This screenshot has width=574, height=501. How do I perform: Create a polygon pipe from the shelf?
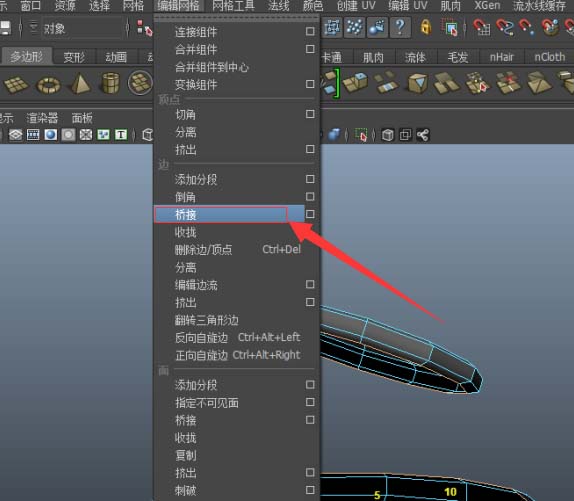click(110, 83)
